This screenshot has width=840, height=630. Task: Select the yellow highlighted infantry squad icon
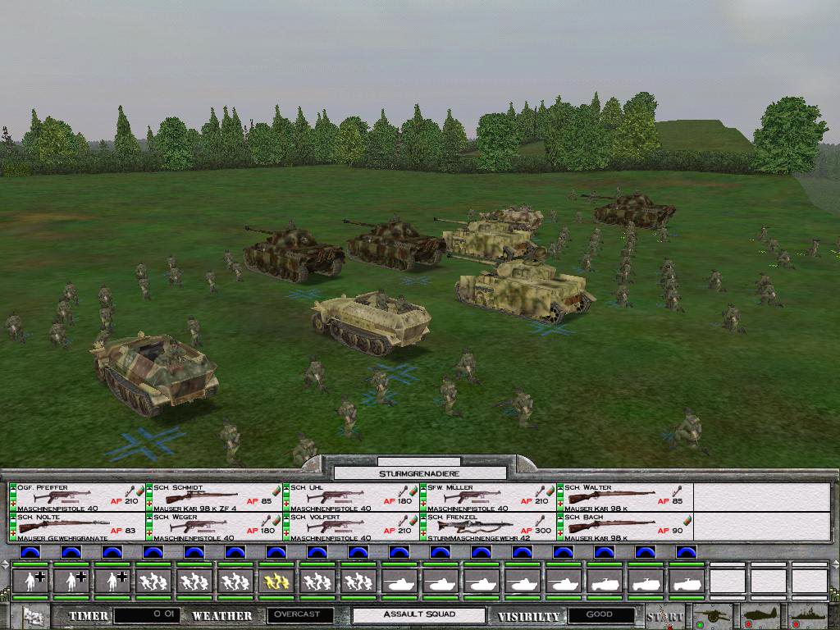276,582
